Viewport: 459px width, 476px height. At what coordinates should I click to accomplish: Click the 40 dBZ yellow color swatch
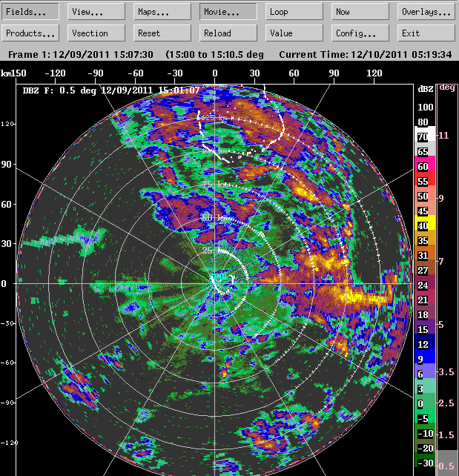point(425,226)
